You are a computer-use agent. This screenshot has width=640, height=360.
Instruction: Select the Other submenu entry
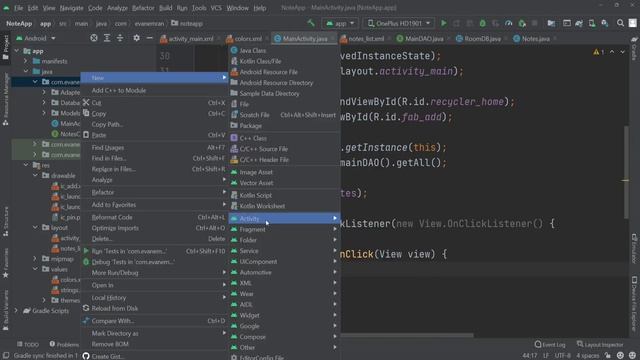click(284, 347)
